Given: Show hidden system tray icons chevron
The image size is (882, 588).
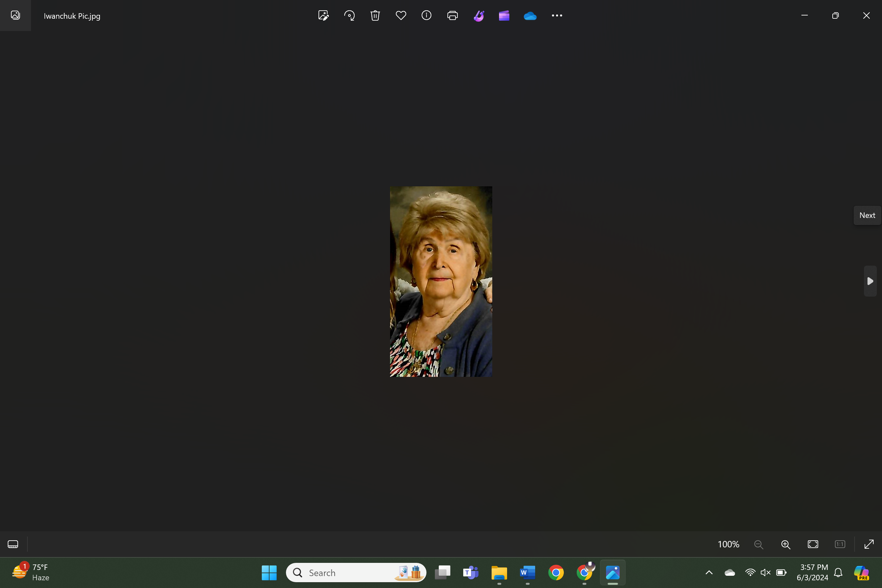Looking at the screenshot, I should (x=709, y=572).
